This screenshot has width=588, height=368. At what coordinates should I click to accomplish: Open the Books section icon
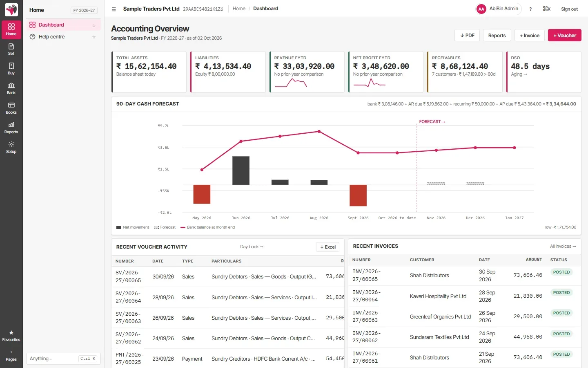11,108
